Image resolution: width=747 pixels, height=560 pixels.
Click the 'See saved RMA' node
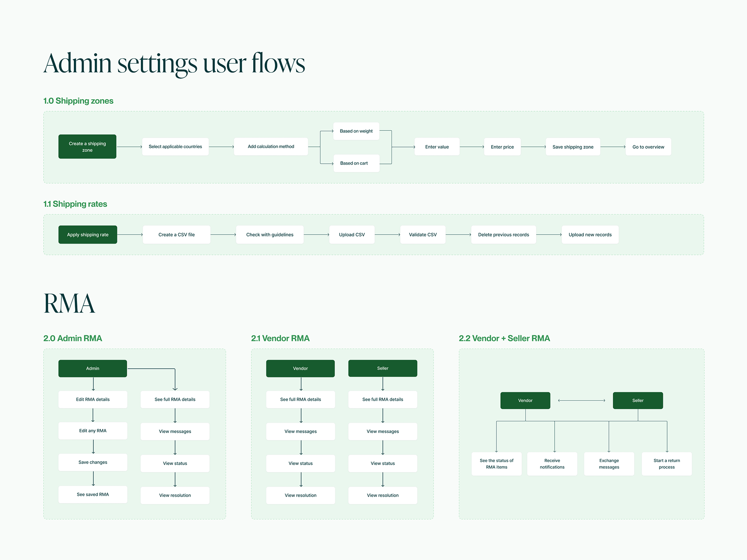click(93, 494)
